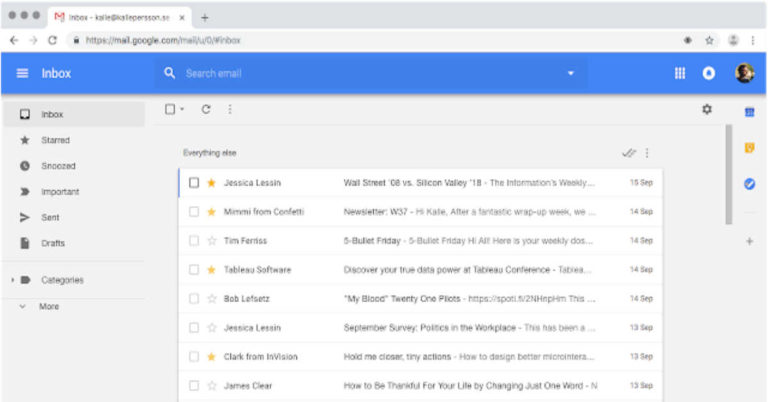Go forward in the browser

(33, 41)
